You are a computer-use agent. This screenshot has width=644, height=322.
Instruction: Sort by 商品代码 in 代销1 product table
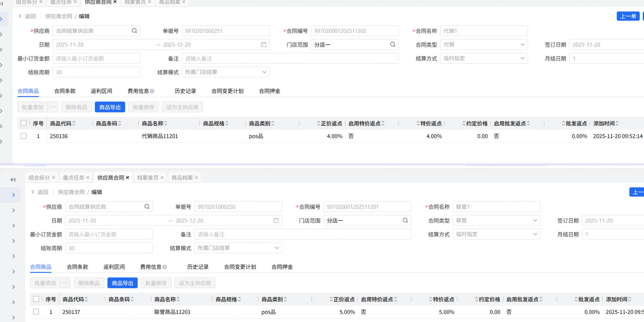74,123
